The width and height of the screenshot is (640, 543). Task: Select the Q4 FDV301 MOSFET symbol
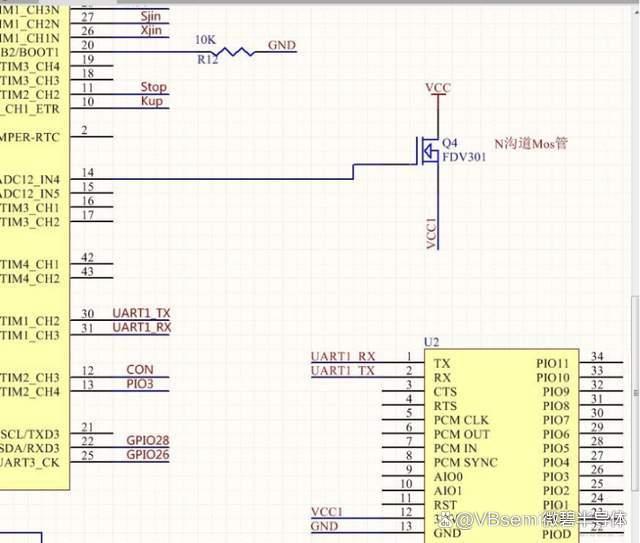click(429, 151)
